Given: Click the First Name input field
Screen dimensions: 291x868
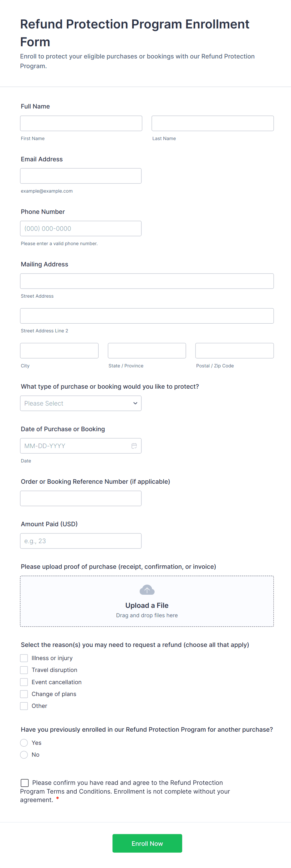Looking at the screenshot, I should tap(81, 123).
